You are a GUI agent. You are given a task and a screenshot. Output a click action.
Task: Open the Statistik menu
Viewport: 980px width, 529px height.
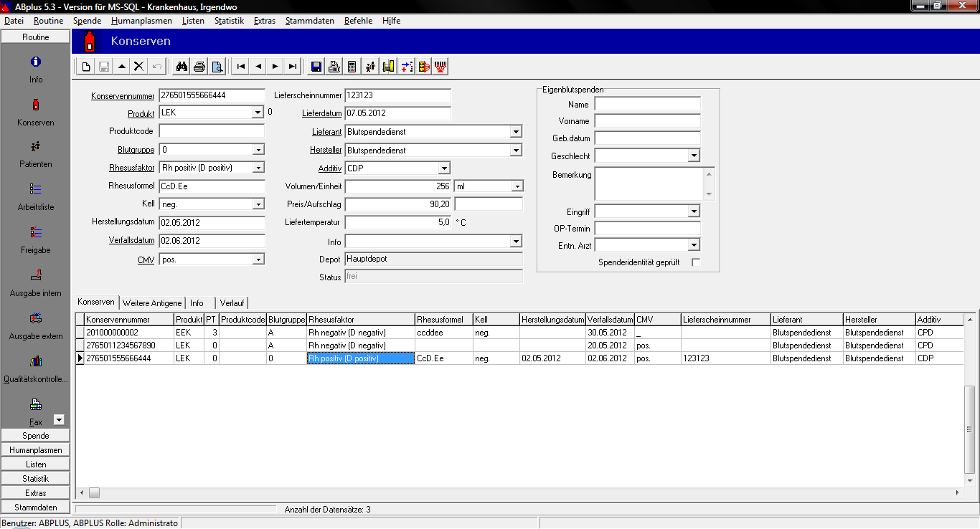click(229, 21)
